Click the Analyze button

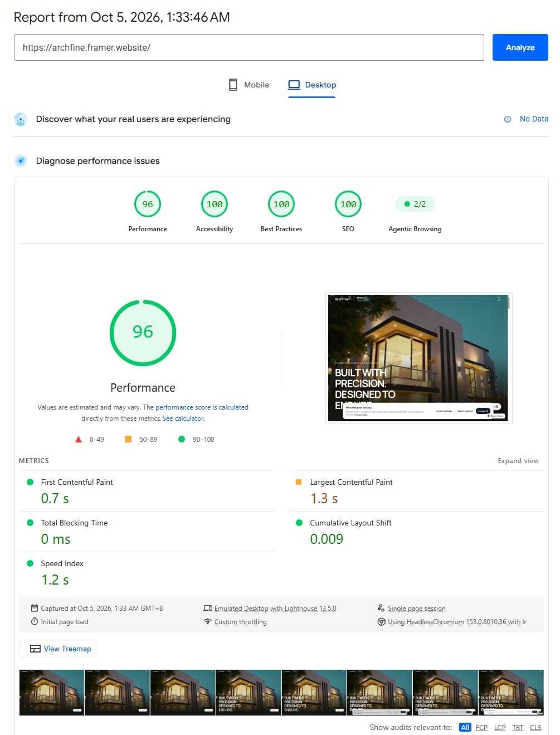[x=520, y=47]
